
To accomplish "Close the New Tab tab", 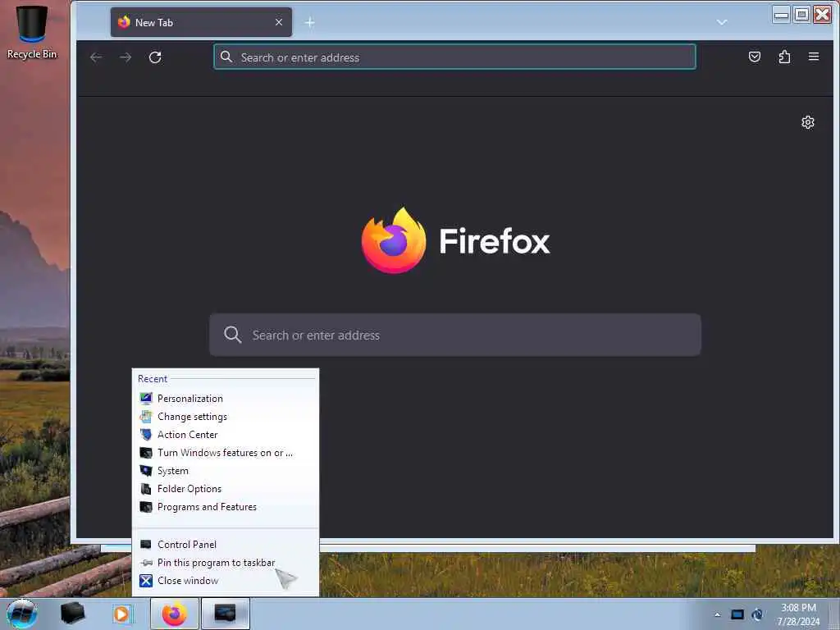I will [279, 22].
